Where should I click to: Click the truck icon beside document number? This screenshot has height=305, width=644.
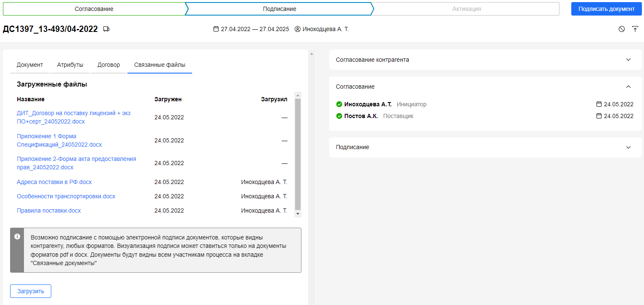click(x=106, y=29)
